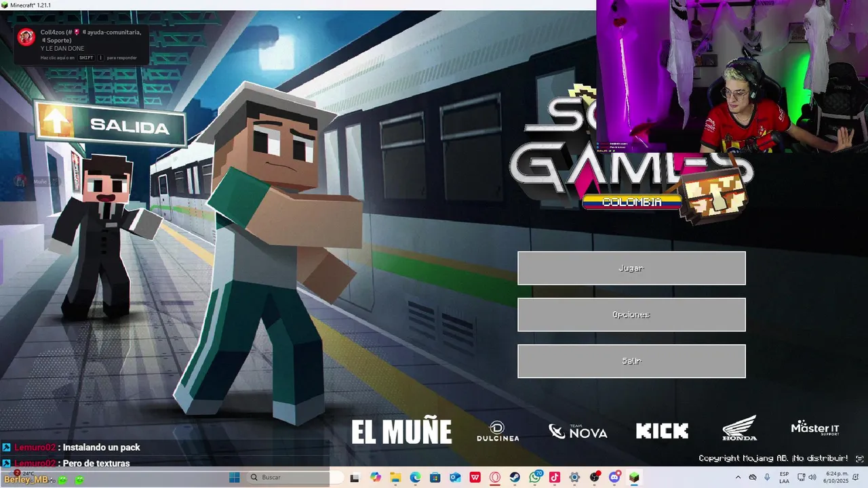Open Microsoft Store from the taskbar

tap(435, 478)
